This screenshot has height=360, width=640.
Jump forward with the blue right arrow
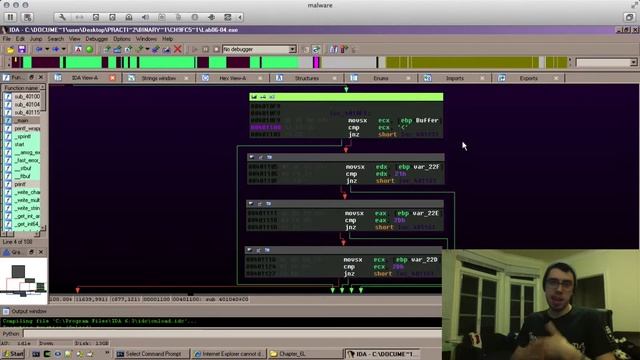click(56, 49)
